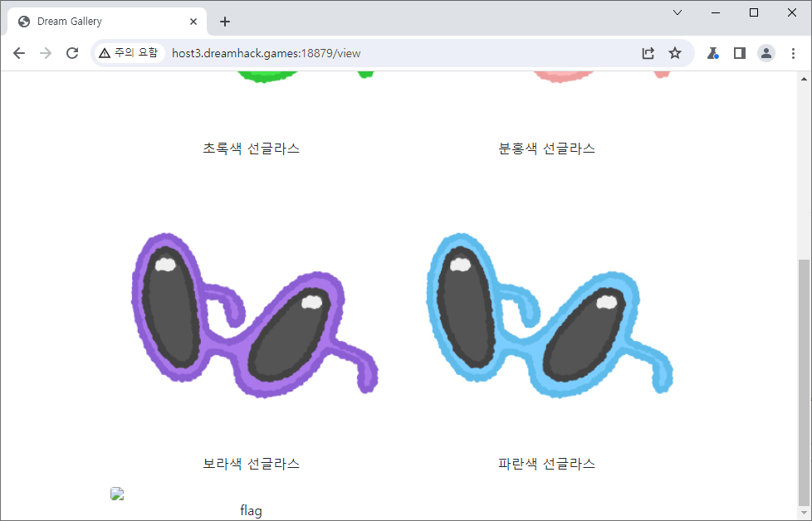Open a new tab with plus button
The width and height of the screenshot is (812, 521).
coord(225,22)
